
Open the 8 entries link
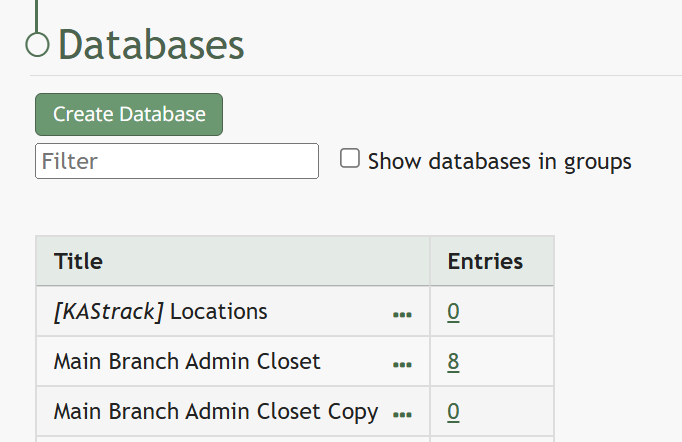point(453,362)
